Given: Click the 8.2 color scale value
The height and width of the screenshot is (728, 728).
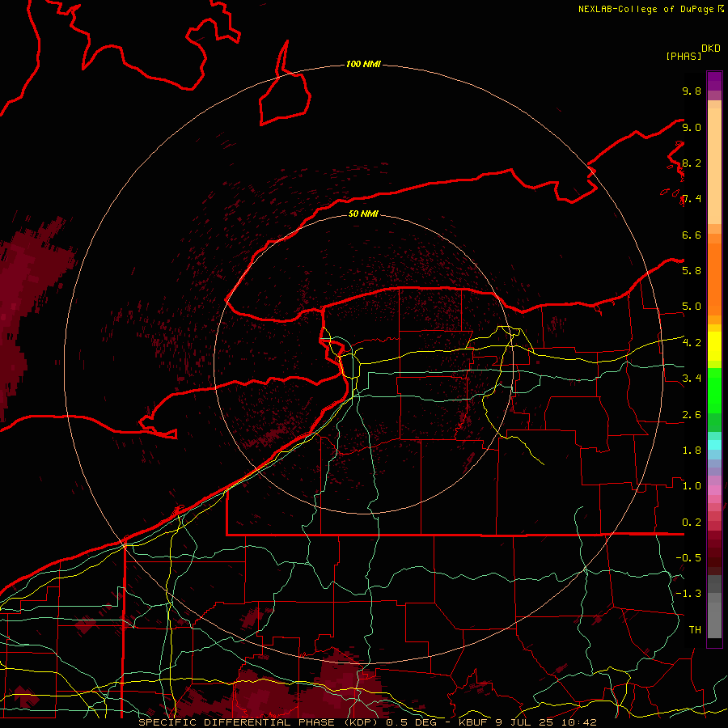Looking at the screenshot, I should [x=692, y=163].
